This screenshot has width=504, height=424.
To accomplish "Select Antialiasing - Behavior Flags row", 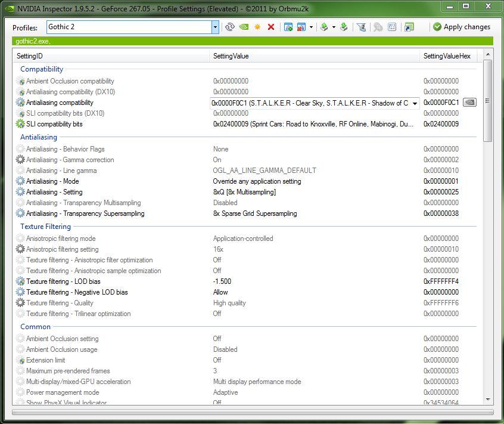I will pyautogui.click(x=246, y=149).
